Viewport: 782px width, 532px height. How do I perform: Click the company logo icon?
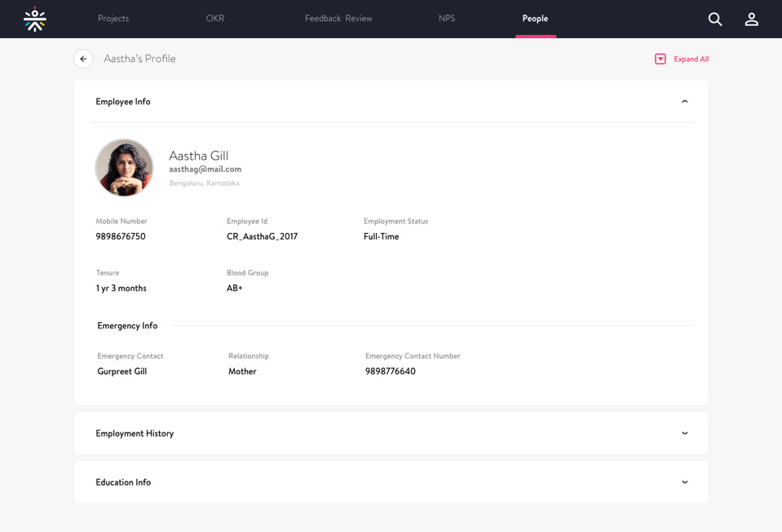(35, 19)
